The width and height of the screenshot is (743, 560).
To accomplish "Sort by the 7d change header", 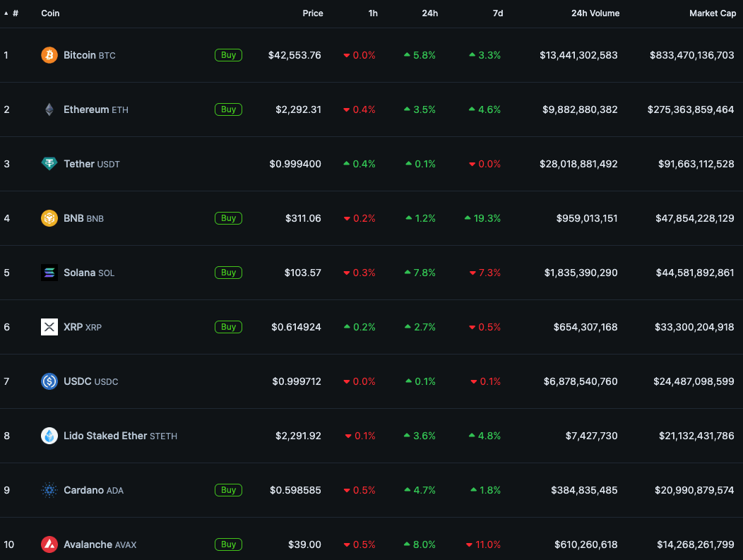I will (x=497, y=13).
